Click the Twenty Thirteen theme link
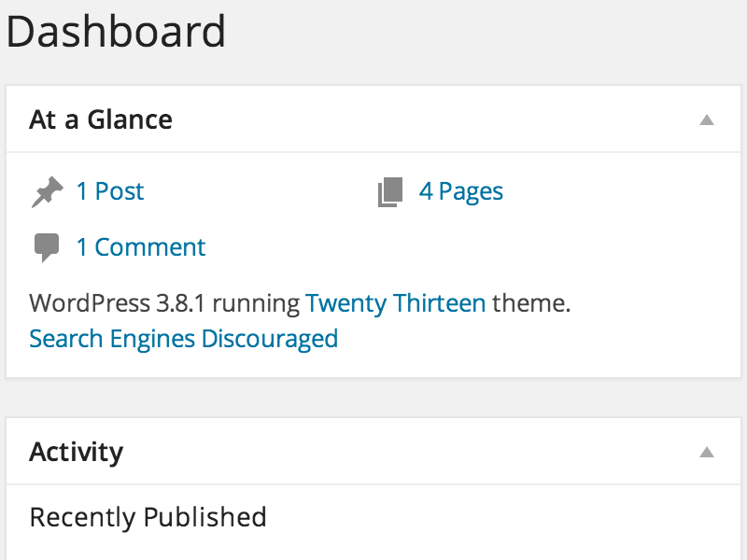 (x=395, y=303)
